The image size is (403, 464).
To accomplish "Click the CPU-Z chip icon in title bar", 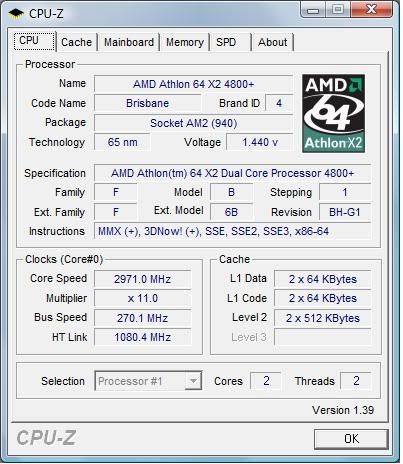I will [16, 13].
